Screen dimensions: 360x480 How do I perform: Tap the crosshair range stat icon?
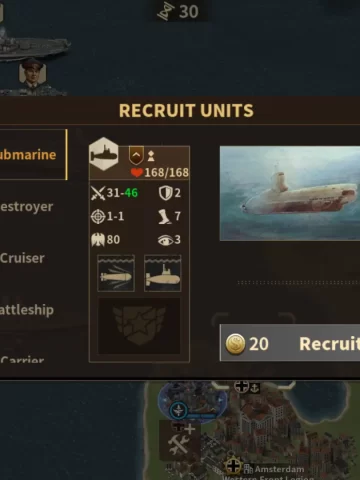tap(98, 216)
